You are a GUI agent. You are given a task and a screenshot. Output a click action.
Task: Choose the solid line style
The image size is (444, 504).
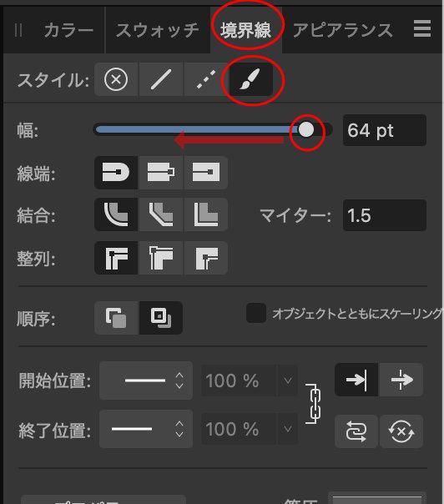161,79
